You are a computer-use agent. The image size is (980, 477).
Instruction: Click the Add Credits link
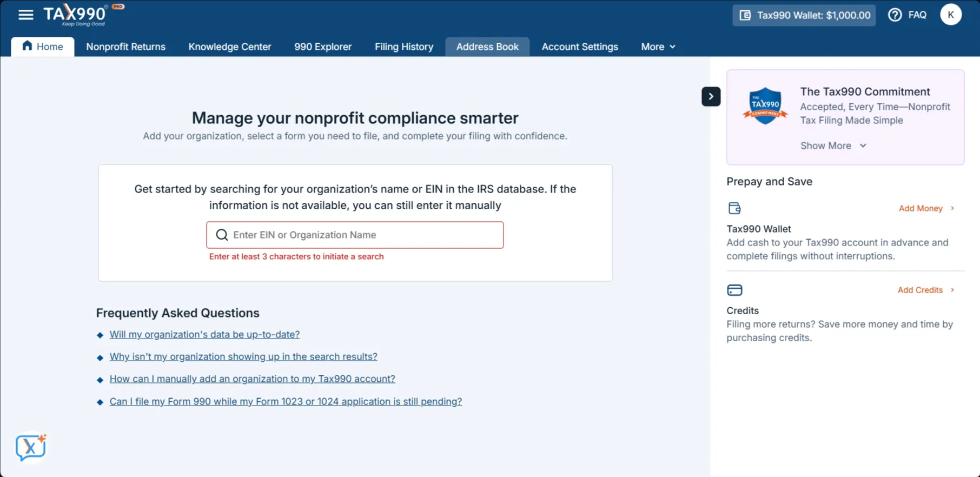tap(925, 290)
